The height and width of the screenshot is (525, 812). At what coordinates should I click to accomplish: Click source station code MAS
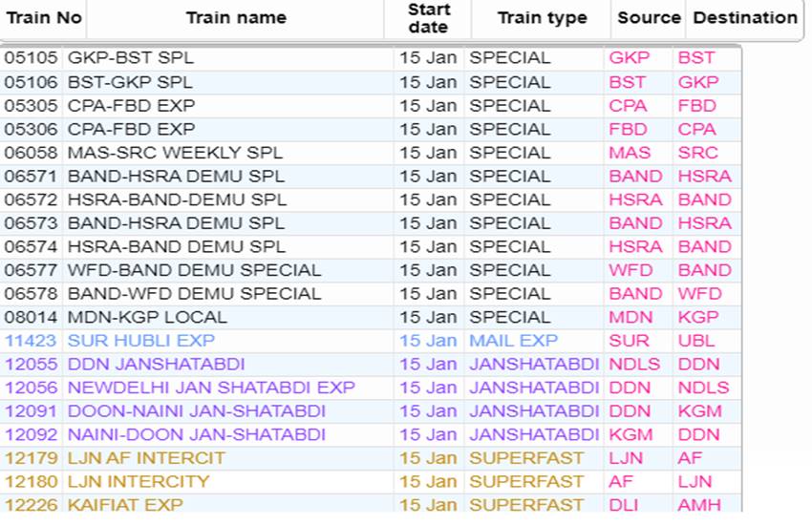coord(630,153)
